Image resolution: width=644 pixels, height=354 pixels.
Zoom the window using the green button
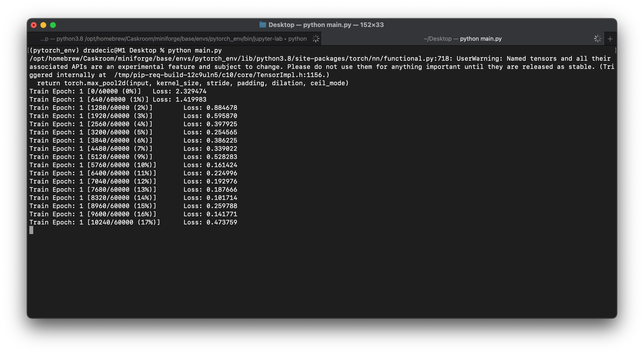(53, 25)
